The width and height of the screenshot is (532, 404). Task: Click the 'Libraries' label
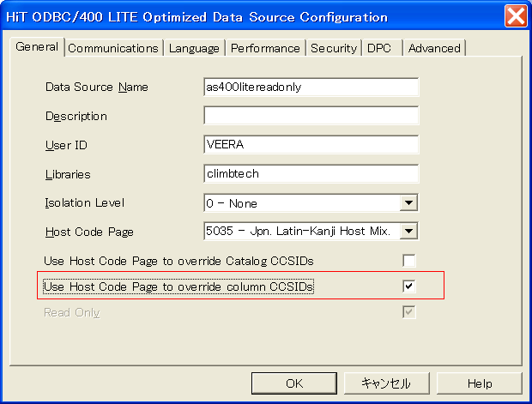point(68,174)
